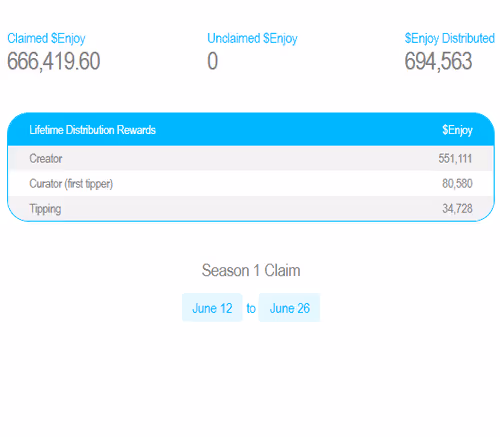
Task: Click the Lifetime Distribution Rewards header
Action: [92, 130]
